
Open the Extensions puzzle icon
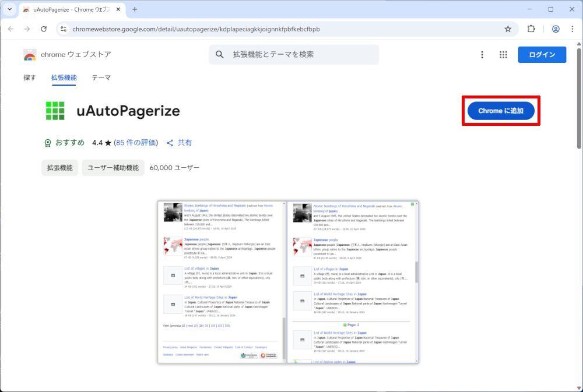coord(531,29)
